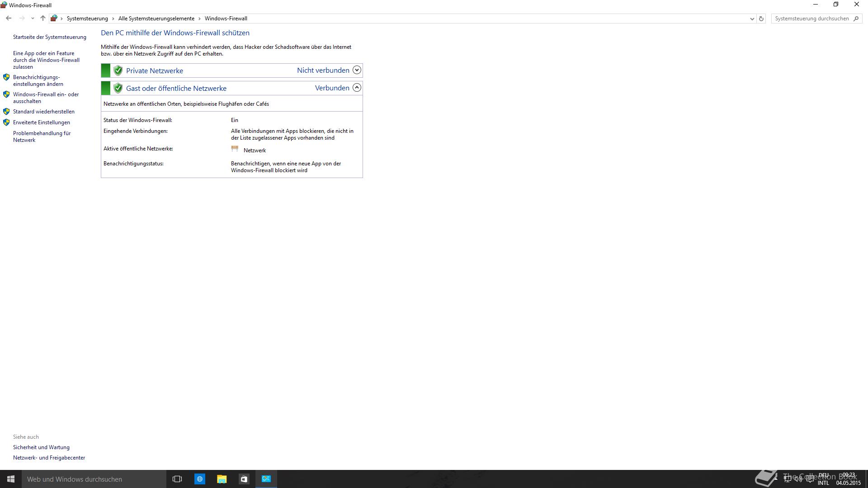
Task: Click green shield icon of Private Netzwerke
Action: coord(118,70)
